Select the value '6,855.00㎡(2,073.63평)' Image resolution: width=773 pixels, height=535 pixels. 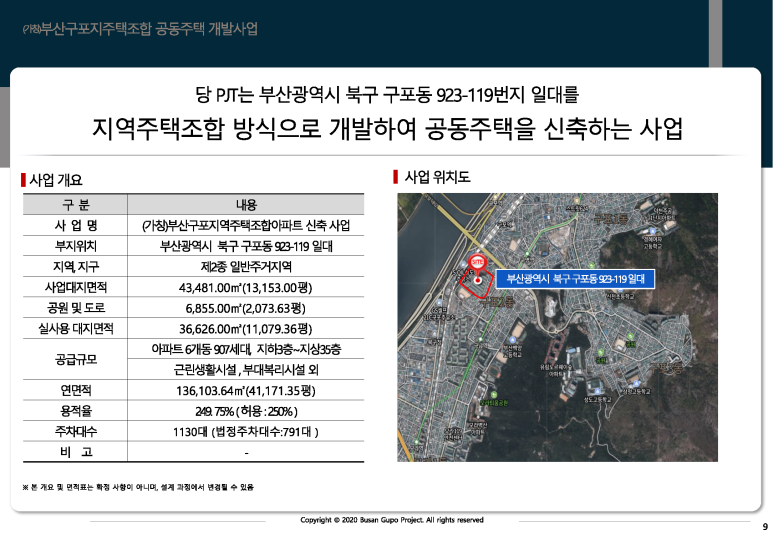point(246,308)
